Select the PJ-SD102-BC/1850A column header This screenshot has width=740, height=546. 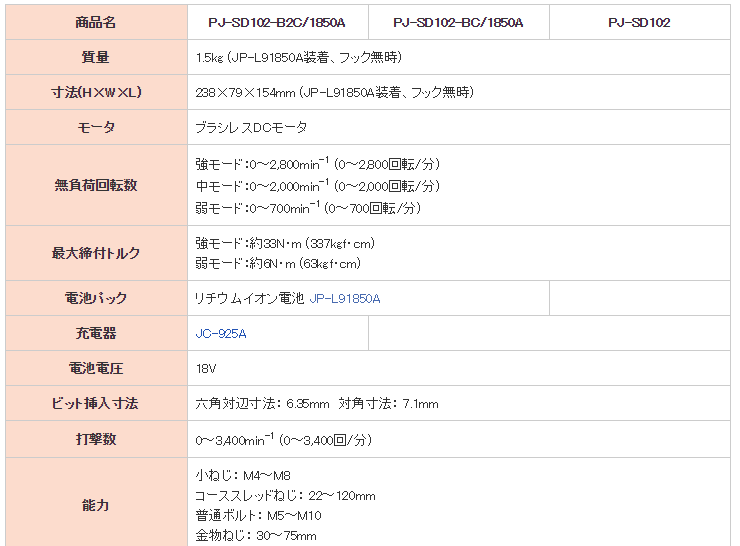pos(458,23)
